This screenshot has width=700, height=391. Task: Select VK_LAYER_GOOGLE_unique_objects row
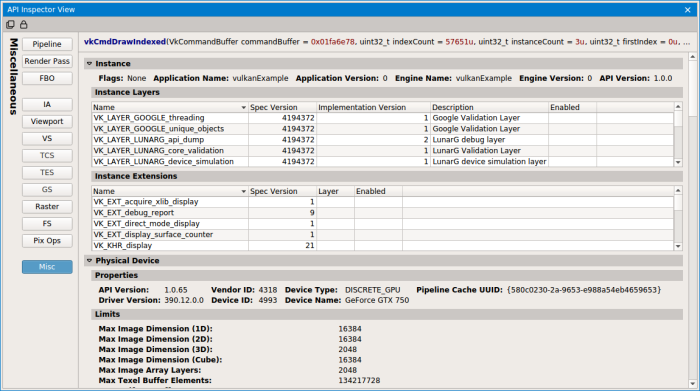383,129
